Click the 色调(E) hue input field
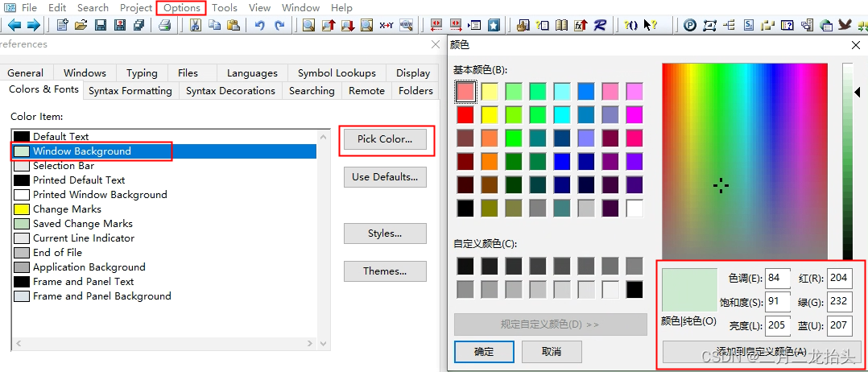The image size is (868, 372). click(x=777, y=278)
